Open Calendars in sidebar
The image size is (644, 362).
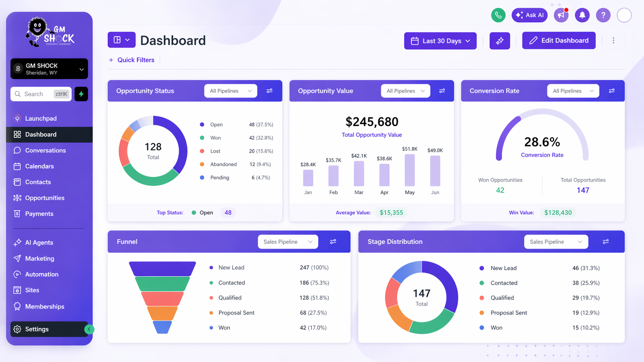click(49, 166)
